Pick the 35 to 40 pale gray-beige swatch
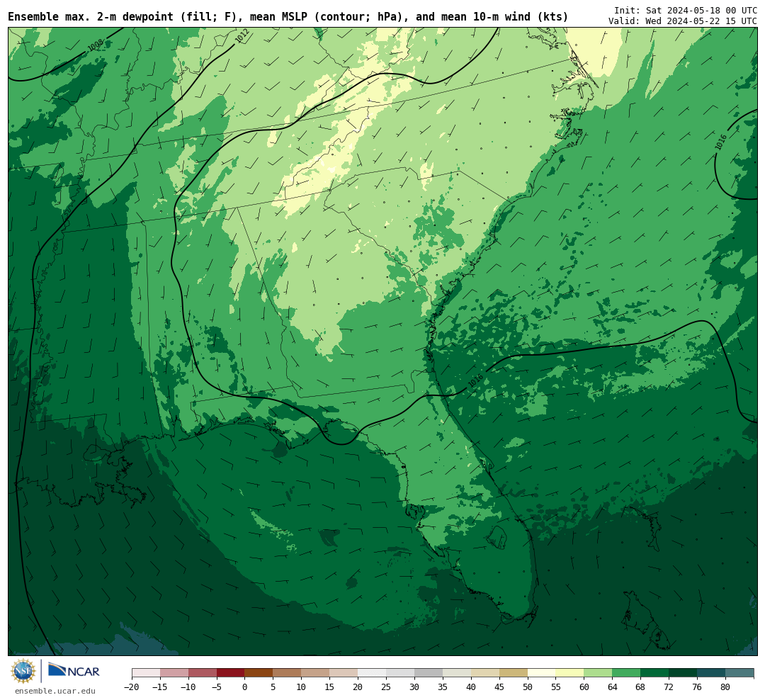 tap(457, 673)
